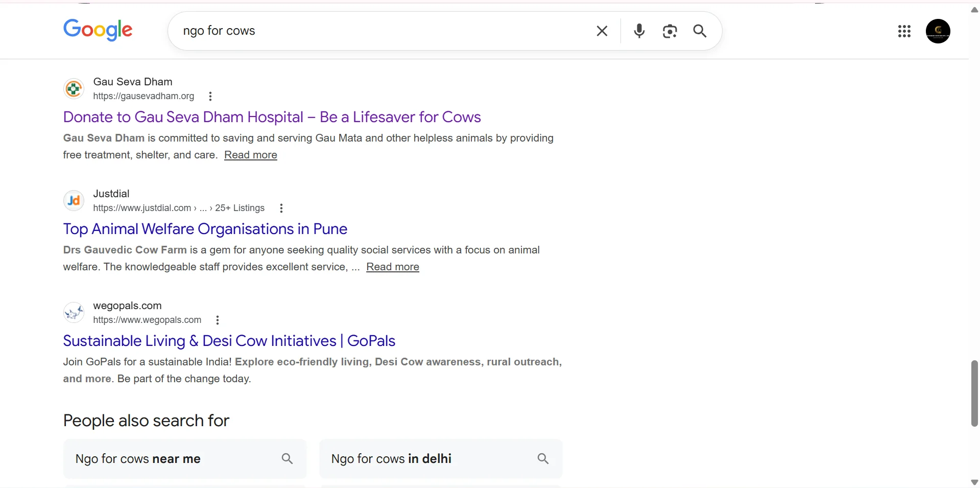Select 'Ngo for cows near me' suggestion

(185, 459)
